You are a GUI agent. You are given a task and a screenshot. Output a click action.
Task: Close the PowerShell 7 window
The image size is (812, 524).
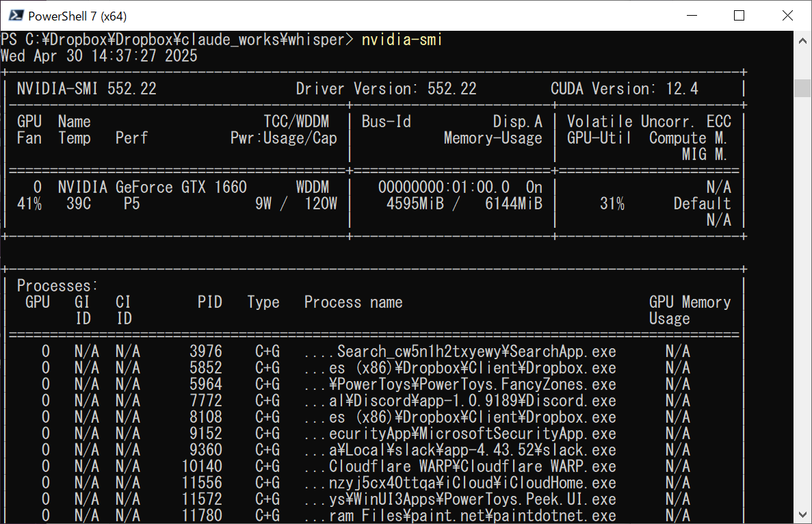pyautogui.click(x=787, y=16)
